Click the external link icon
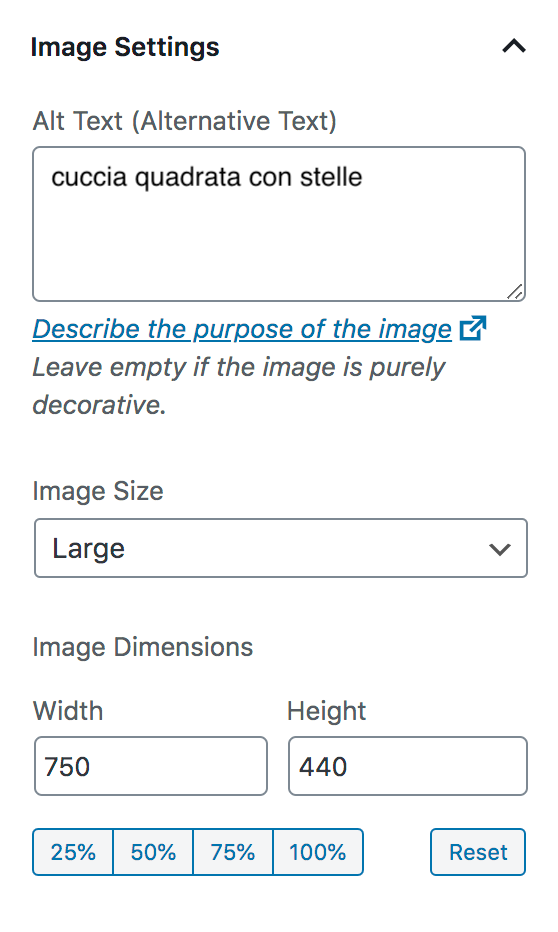Image resolution: width=558 pixels, height=932 pixels. coord(473,328)
